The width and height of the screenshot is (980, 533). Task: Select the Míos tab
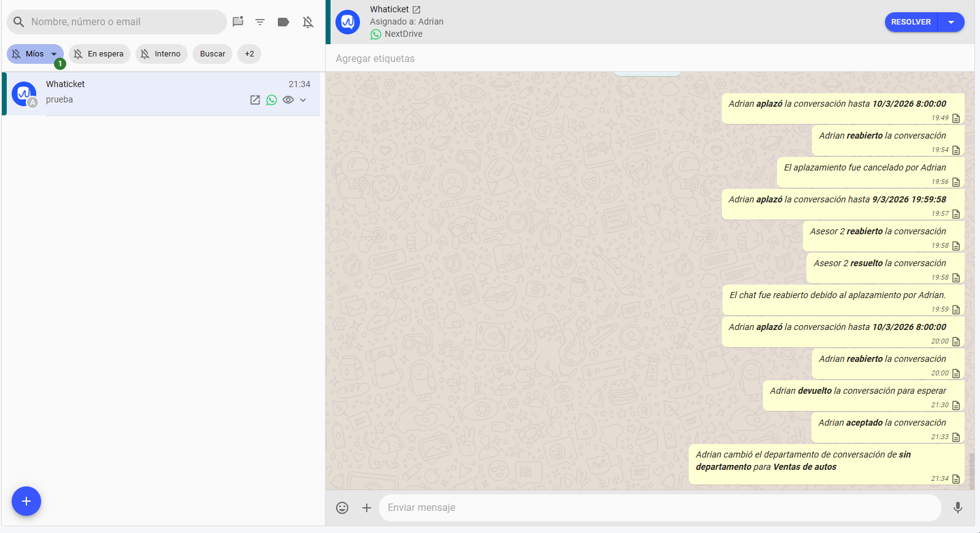click(x=35, y=54)
